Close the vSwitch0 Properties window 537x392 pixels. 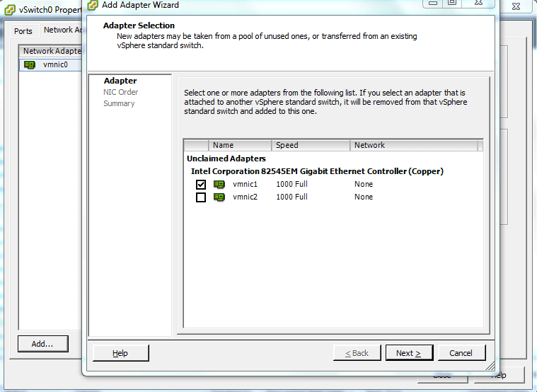click(x=516, y=6)
